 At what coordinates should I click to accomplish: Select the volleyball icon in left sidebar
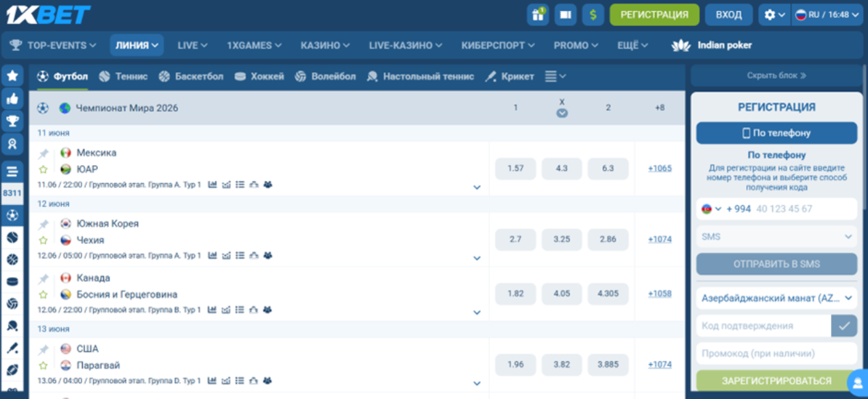[x=12, y=303]
